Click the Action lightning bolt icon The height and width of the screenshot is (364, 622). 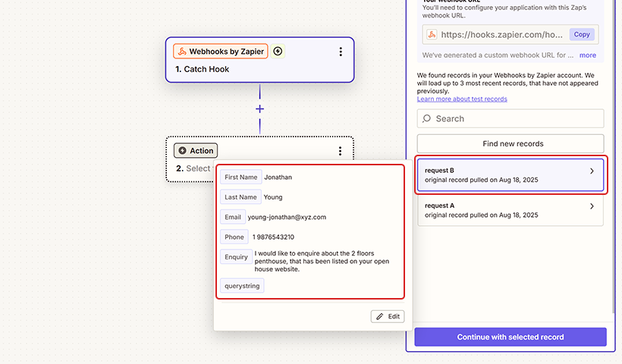click(x=182, y=151)
